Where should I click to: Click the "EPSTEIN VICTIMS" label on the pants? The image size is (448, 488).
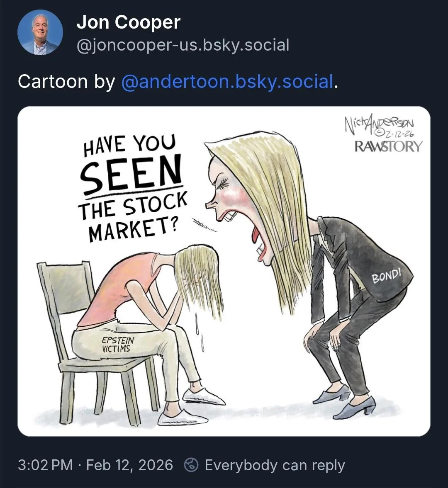(x=117, y=345)
